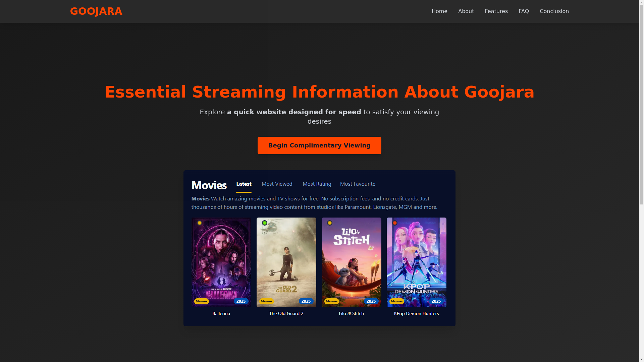The height and width of the screenshot is (362, 644).
Task: Switch to Most Viewed tab
Action: click(277, 184)
